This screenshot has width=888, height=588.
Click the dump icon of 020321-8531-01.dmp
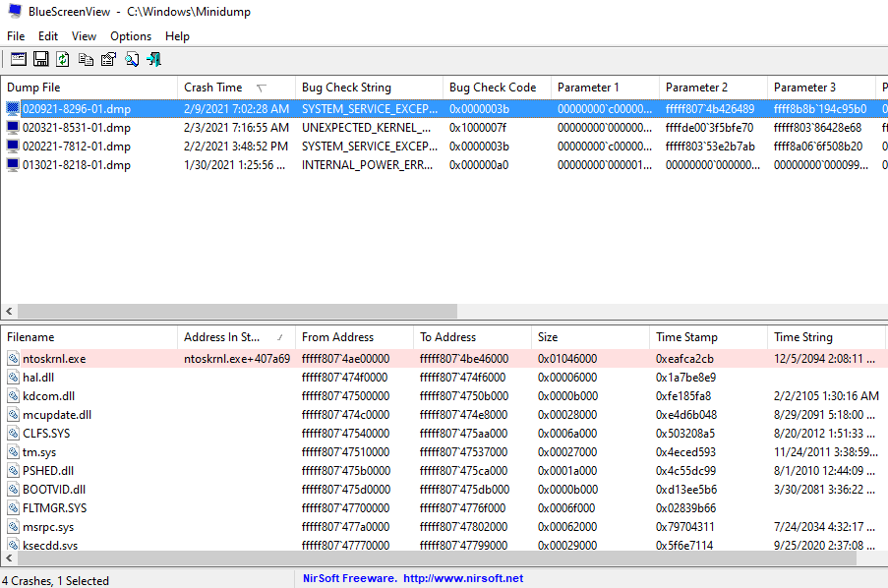[13, 128]
